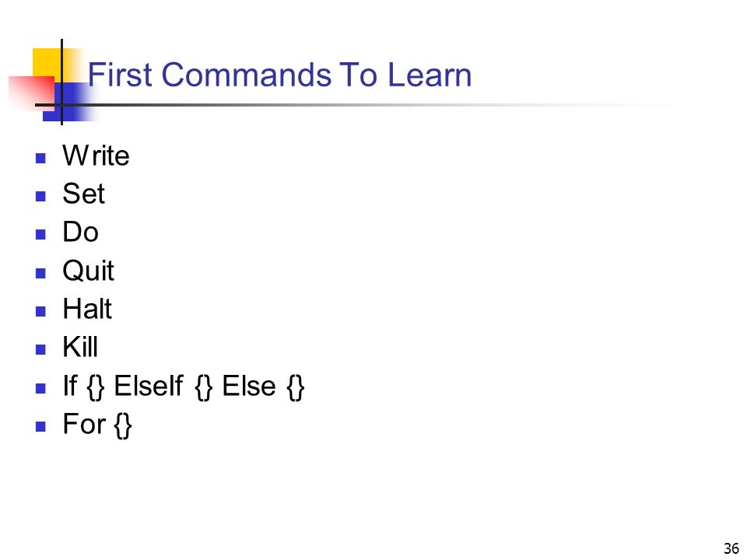This screenshot has width=747, height=560.
Task: Click the blue bullet square beside Do
Action: coord(40,234)
